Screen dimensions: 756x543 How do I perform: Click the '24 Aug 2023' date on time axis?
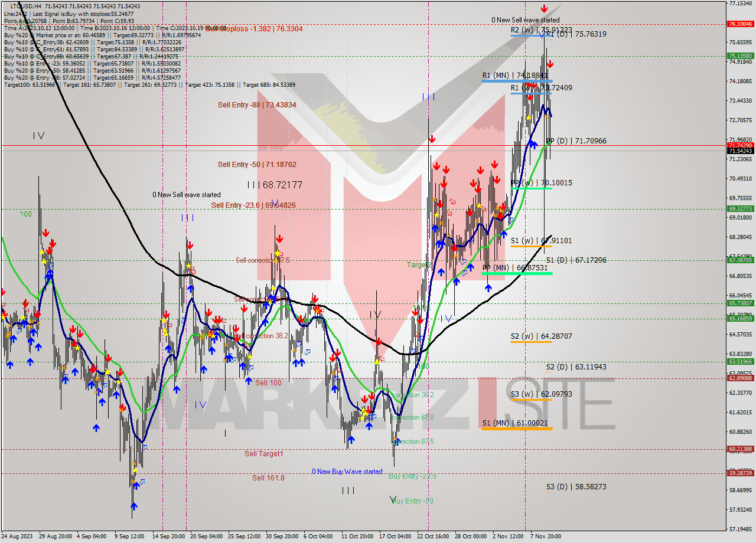click(18, 537)
